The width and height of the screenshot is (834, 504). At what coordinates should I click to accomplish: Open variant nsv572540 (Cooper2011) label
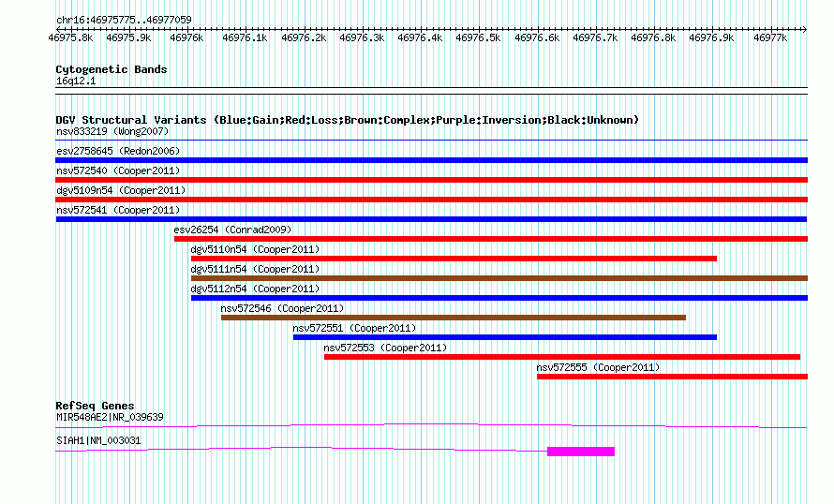[118, 170]
